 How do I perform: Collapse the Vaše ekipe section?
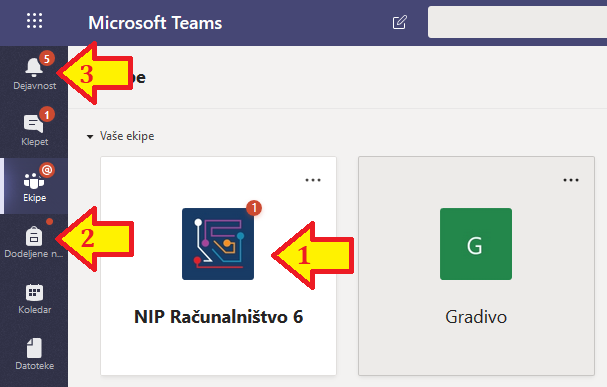click(x=90, y=137)
